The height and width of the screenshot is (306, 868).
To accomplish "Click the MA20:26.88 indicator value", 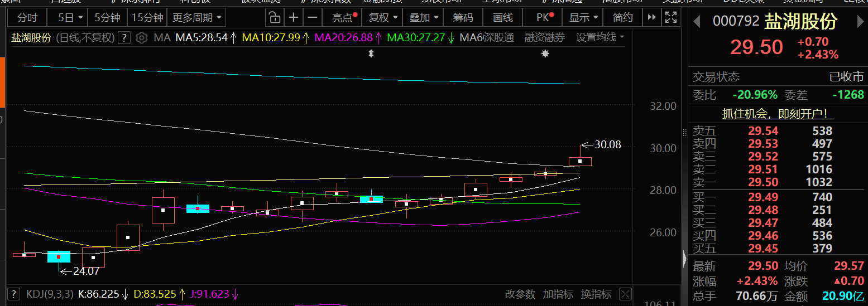I will click(x=348, y=38).
